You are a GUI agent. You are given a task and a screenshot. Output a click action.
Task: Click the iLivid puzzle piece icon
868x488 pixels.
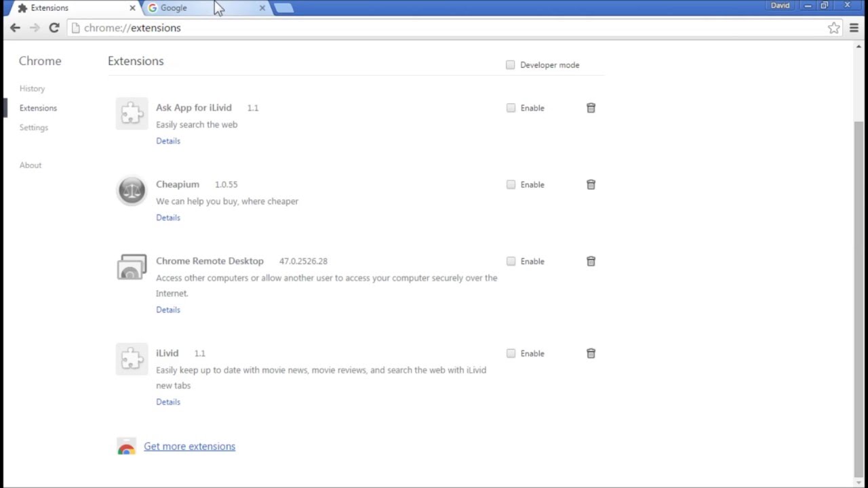pyautogui.click(x=132, y=359)
